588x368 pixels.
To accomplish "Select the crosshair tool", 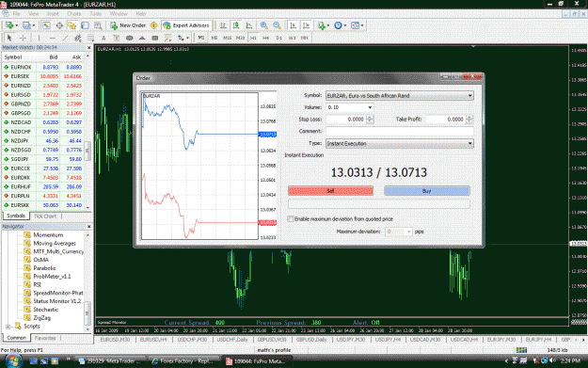I will tap(23, 38).
